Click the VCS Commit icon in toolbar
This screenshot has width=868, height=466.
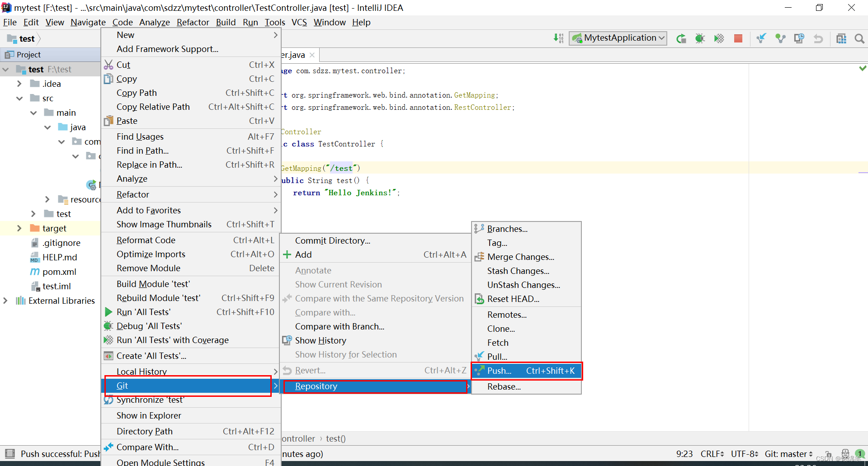(x=780, y=39)
